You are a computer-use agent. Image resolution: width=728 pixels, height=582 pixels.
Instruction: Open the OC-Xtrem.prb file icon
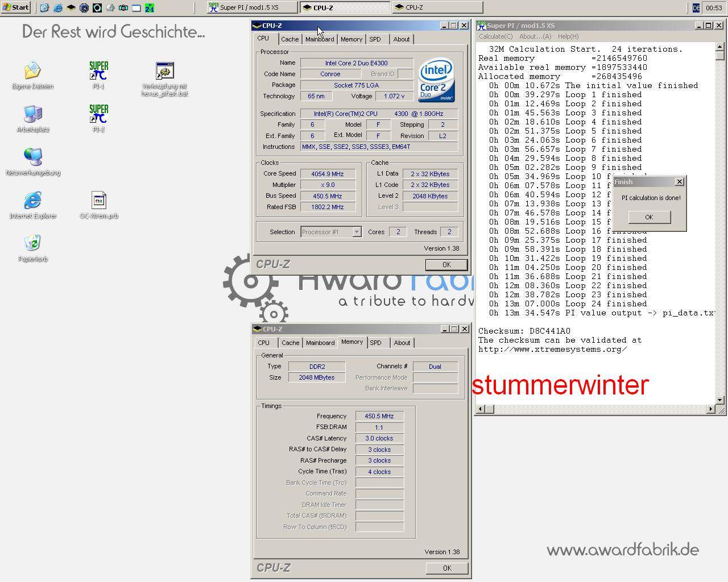coord(99,200)
